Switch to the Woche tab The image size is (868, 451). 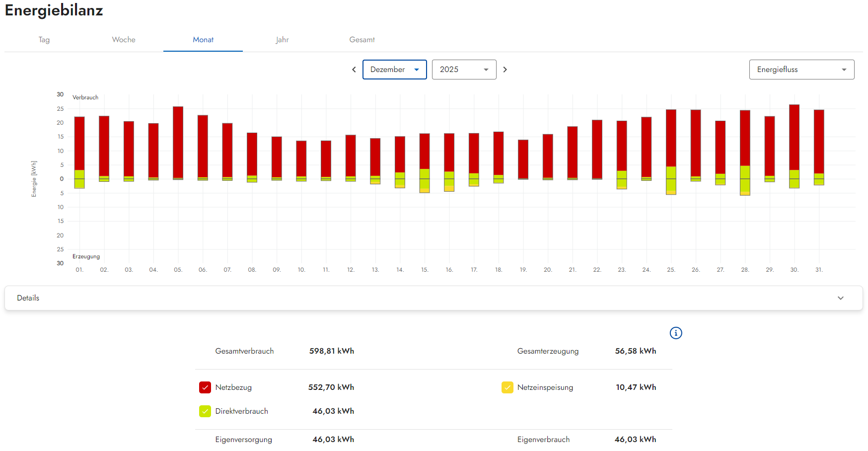click(124, 40)
